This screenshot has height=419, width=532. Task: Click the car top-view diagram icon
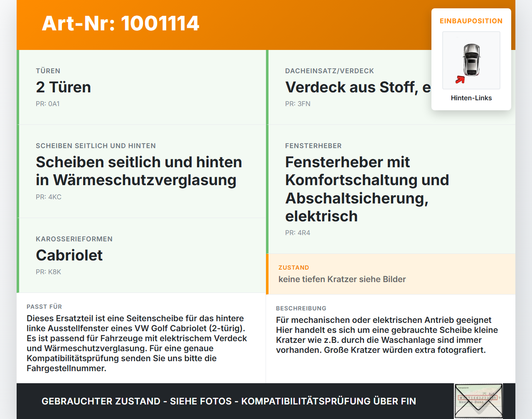click(x=471, y=60)
